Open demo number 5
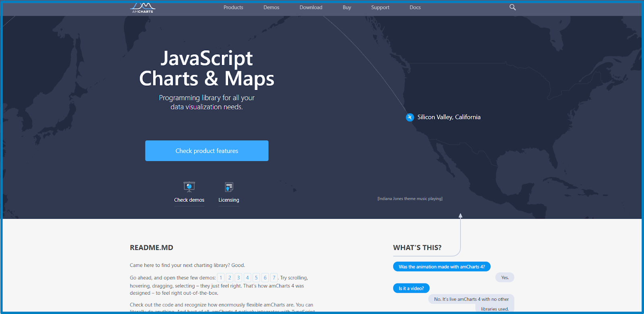Image resolution: width=644 pixels, height=314 pixels. pyautogui.click(x=256, y=278)
